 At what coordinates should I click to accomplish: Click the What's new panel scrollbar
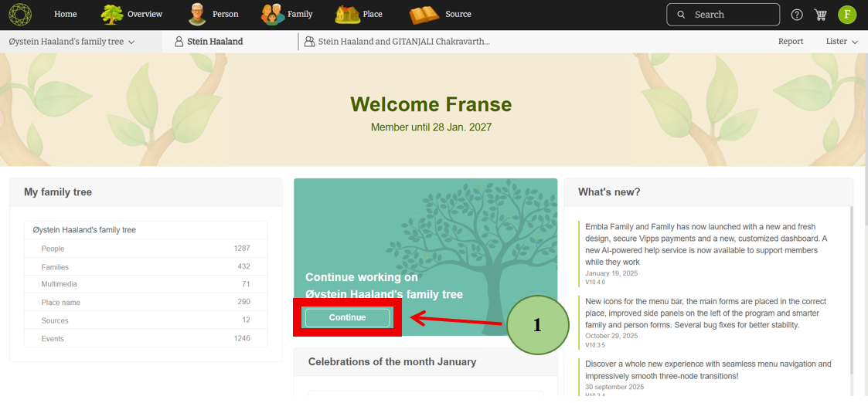(851, 293)
